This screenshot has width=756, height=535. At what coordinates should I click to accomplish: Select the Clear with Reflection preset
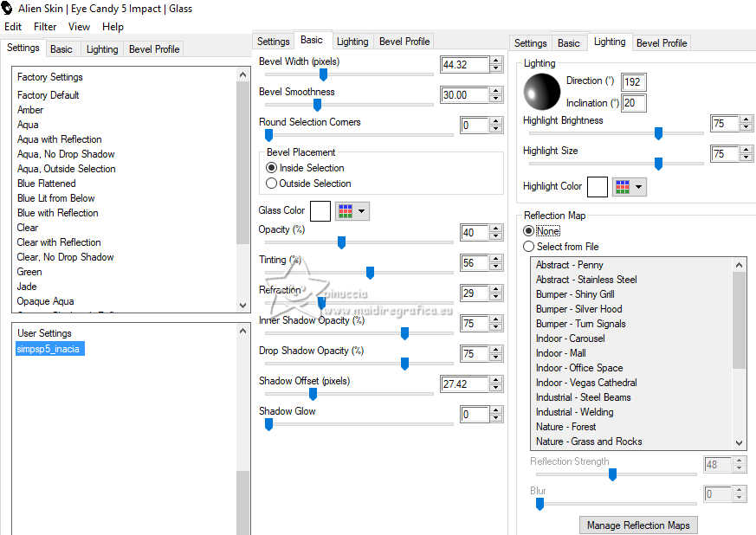(59, 242)
